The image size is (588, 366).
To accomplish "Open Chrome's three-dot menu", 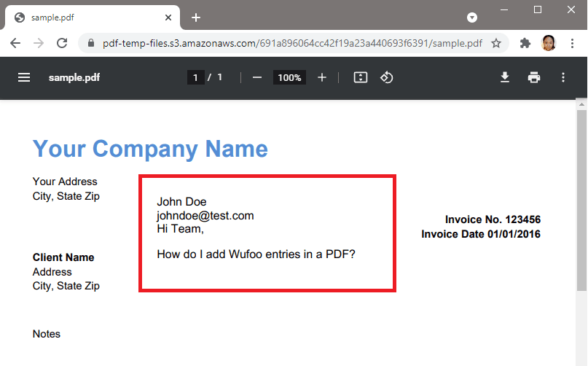I will 572,43.
